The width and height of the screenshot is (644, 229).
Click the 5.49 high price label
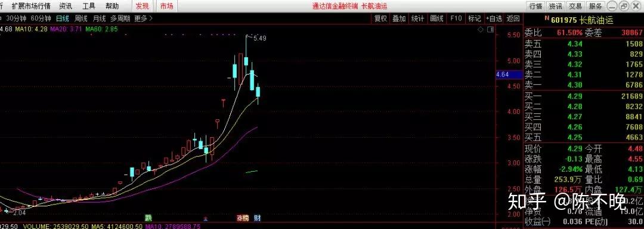click(x=259, y=38)
